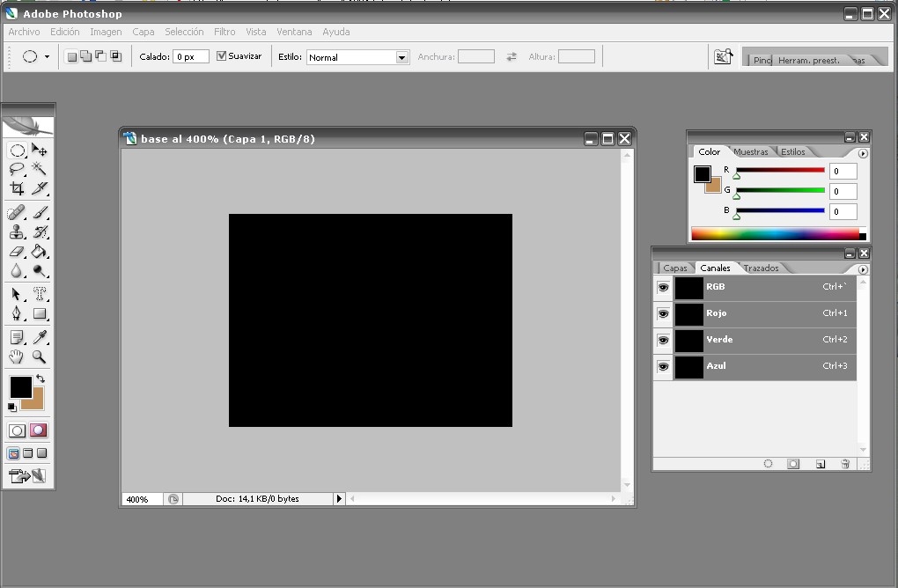The height and width of the screenshot is (588, 898).
Task: Choose Add to selection mode
Action: pyautogui.click(x=86, y=56)
